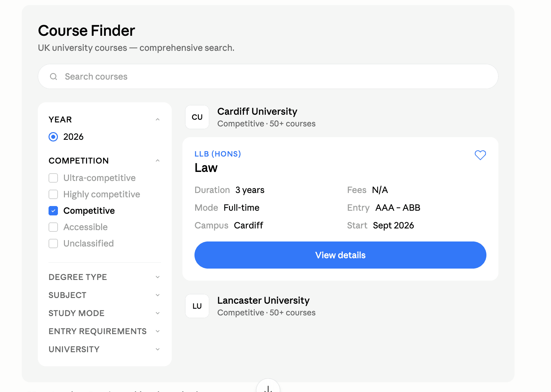Expand the University filter
551x392 pixels.
158,350
